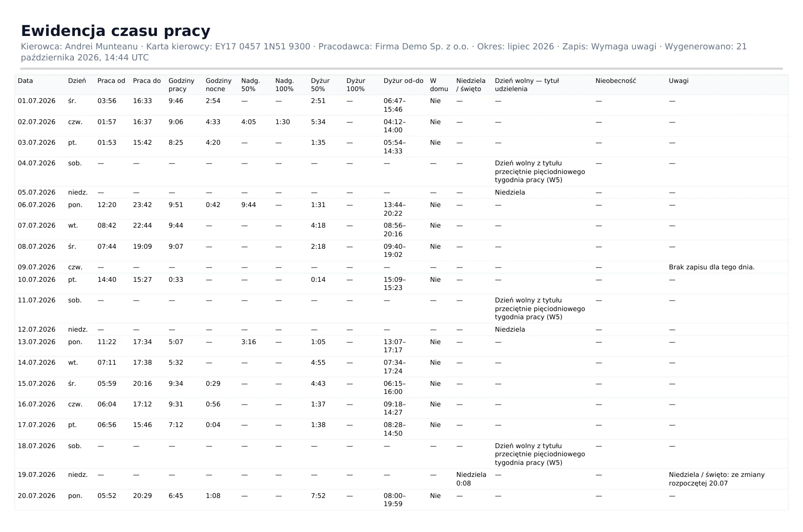
Task: Click overtime value 9:44 on 06.07.2026
Action: tap(248, 205)
